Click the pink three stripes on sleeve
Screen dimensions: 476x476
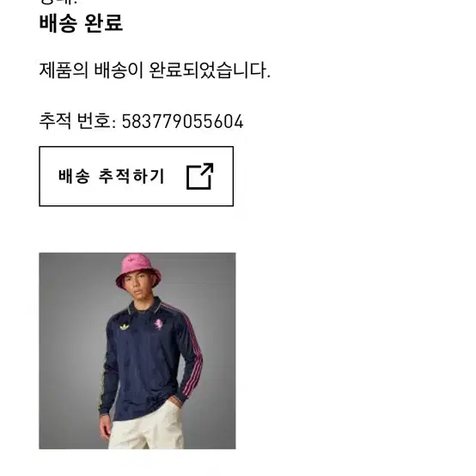pyautogui.click(x=192, y=355)
